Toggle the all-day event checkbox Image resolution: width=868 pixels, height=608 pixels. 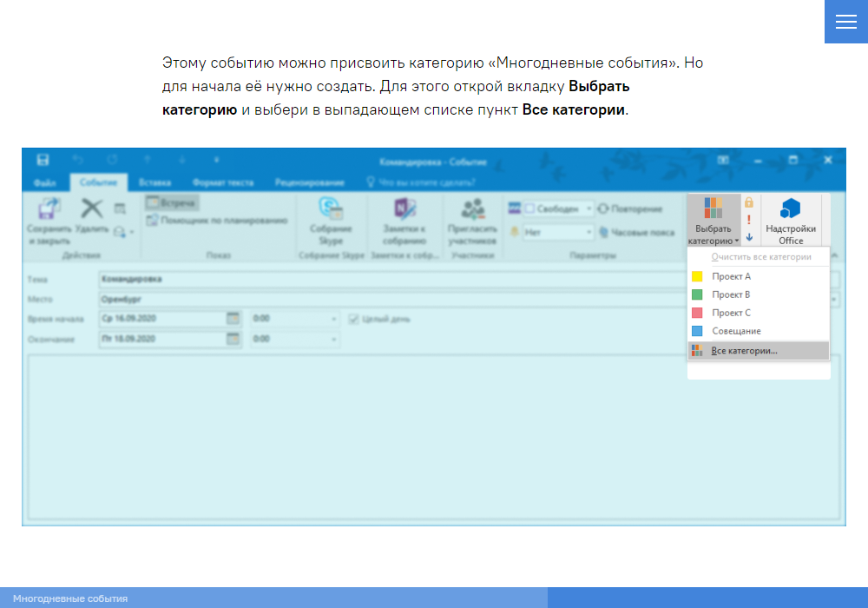pos(354,319)
